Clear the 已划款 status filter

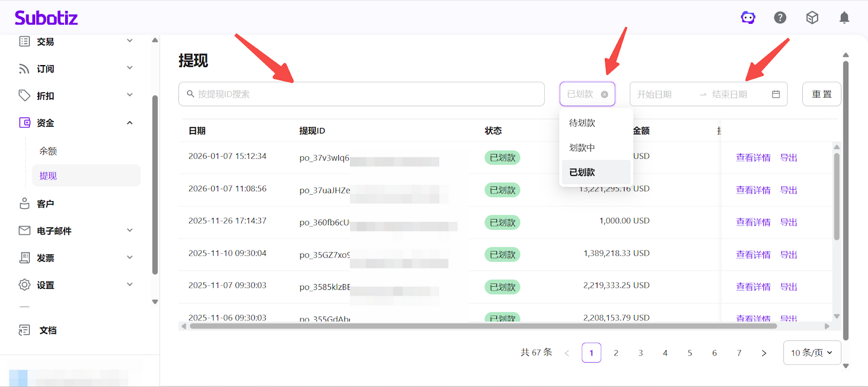604,94
